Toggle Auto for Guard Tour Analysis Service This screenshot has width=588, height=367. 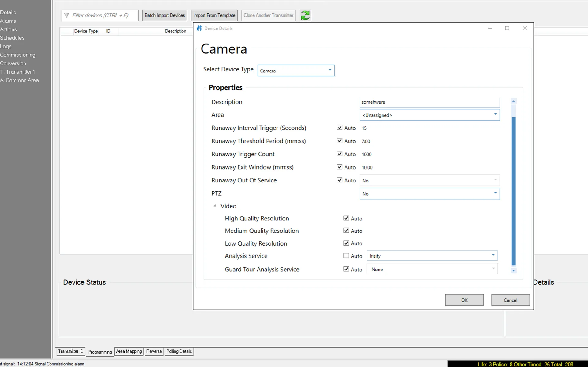coord(346,269)
